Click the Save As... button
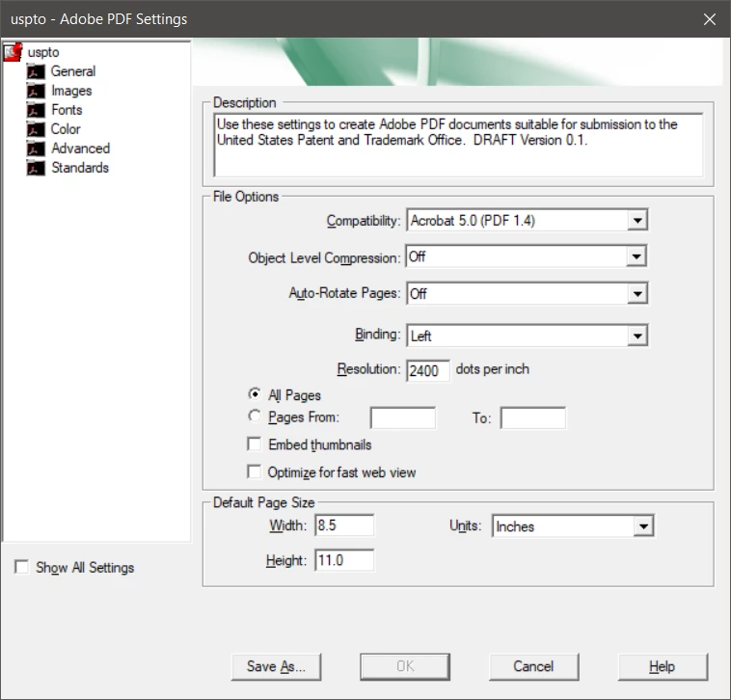 pyautogui.click(x=276, y=667)
